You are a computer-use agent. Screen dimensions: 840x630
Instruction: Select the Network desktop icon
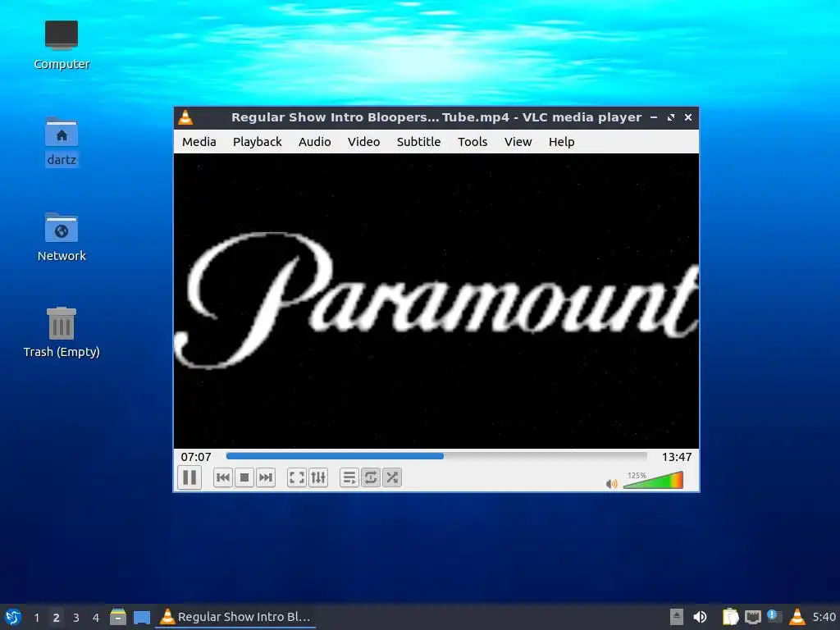(x=62, y=237)
